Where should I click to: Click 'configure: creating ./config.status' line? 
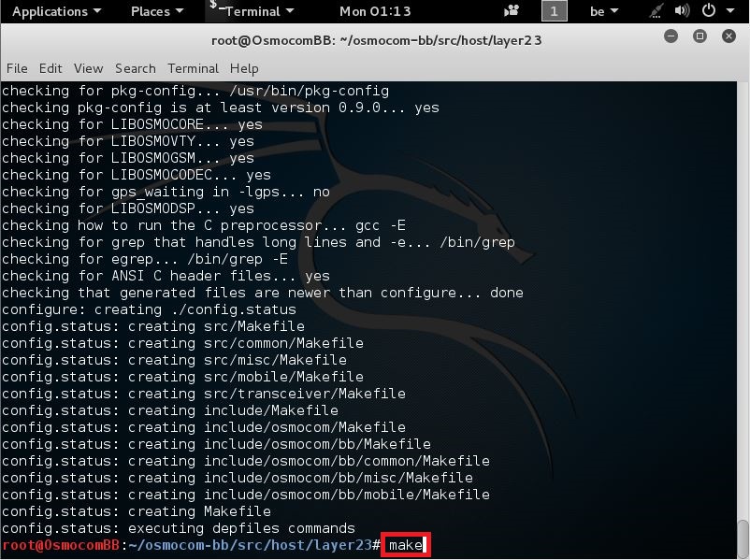(x=149, y=309)
